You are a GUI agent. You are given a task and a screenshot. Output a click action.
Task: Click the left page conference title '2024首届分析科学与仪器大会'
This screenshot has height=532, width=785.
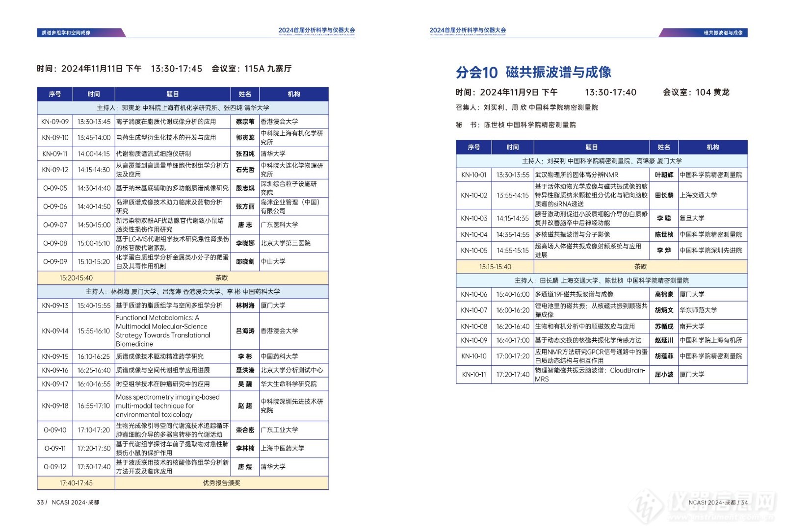316,30
